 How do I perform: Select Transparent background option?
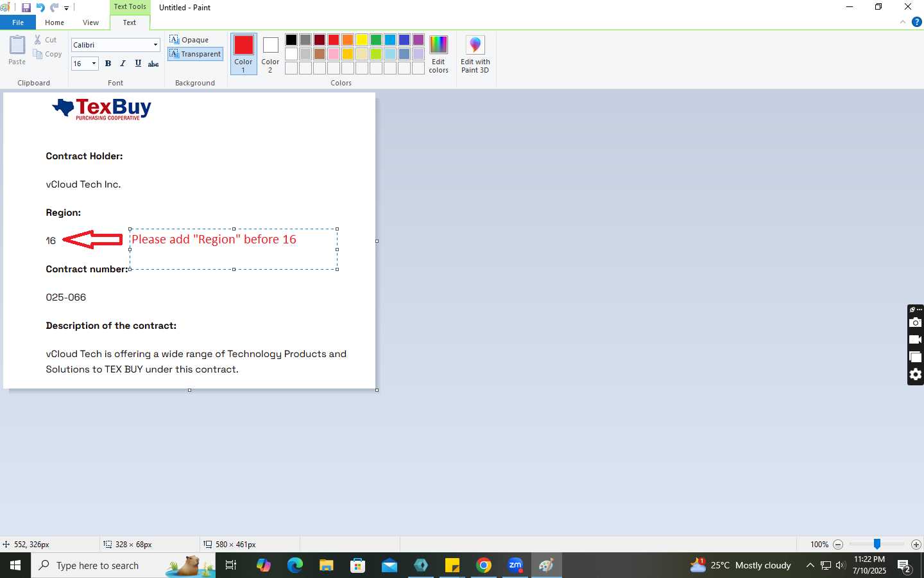(x=195, y=54)
